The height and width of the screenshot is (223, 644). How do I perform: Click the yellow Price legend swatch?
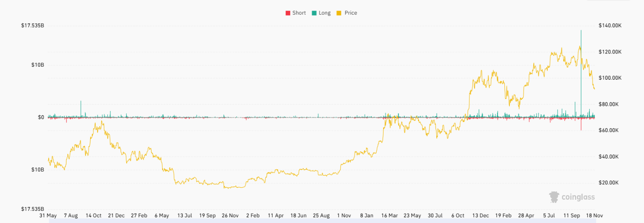(339, 13)
